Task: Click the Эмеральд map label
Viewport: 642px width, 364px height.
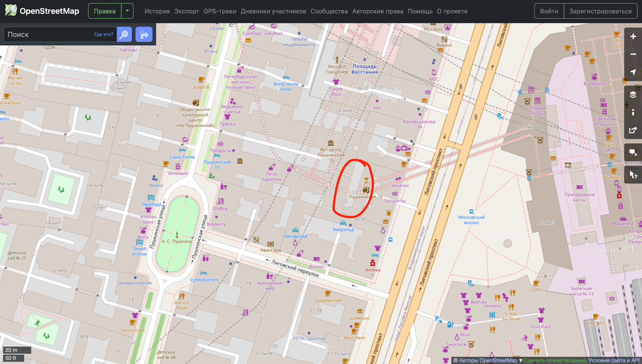Action: point(343,229)
